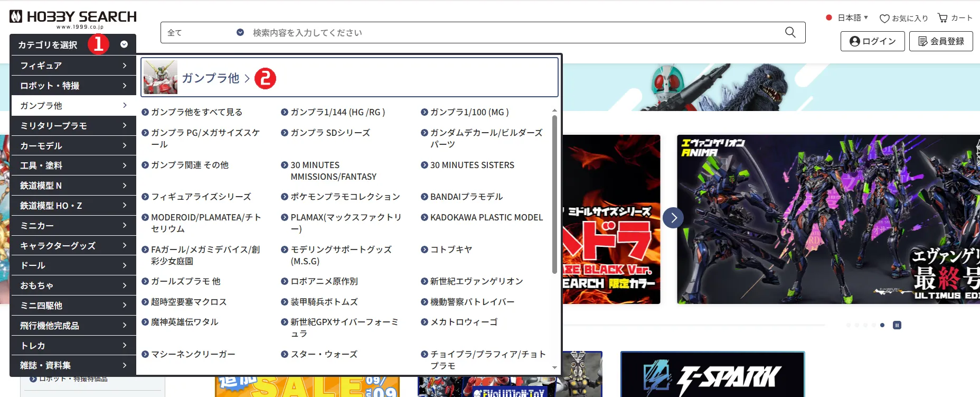This screenshot has width=980, height=397.
Task: Open ガールズプラモ 他 link
Action: pyautogui.click(x=185, y=281)
